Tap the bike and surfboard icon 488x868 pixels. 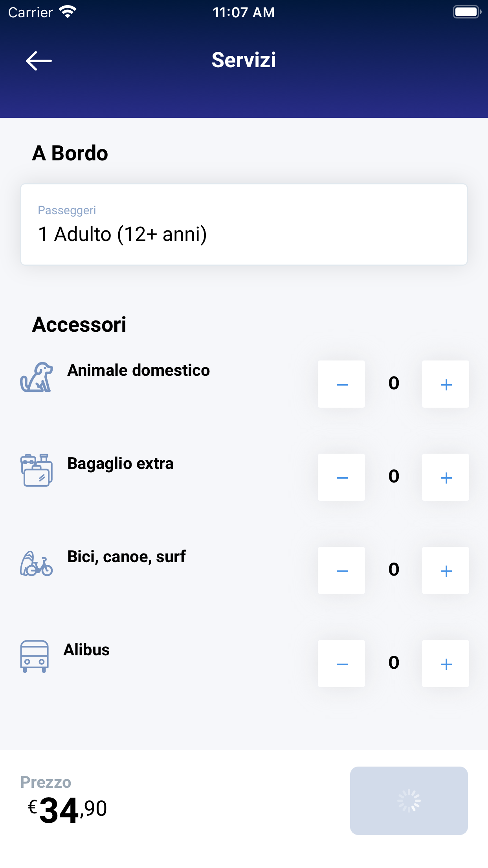pyautogui.click(x=37, y=564)
